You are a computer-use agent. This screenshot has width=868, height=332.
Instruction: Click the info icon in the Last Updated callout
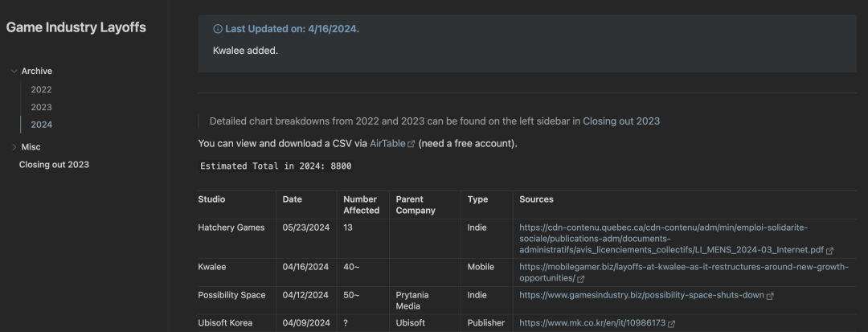pyautogui.click(x=218, y=29)
